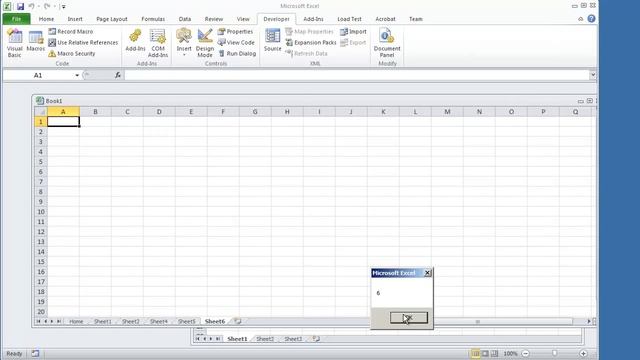Select Sheet2 tab in background workbook
Viewport: 640px width, 360px height.
click(x=265, y=339)
